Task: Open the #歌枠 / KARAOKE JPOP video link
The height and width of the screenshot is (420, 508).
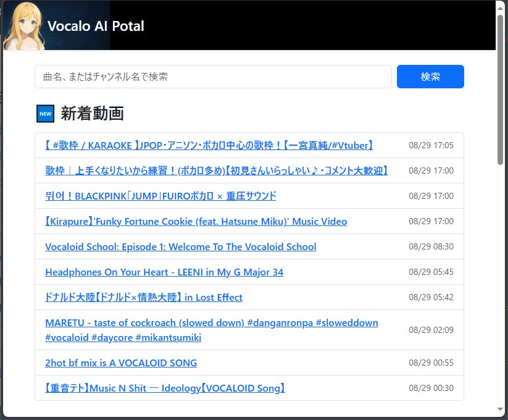Action: pyautogui.click(x=209, y=145)
